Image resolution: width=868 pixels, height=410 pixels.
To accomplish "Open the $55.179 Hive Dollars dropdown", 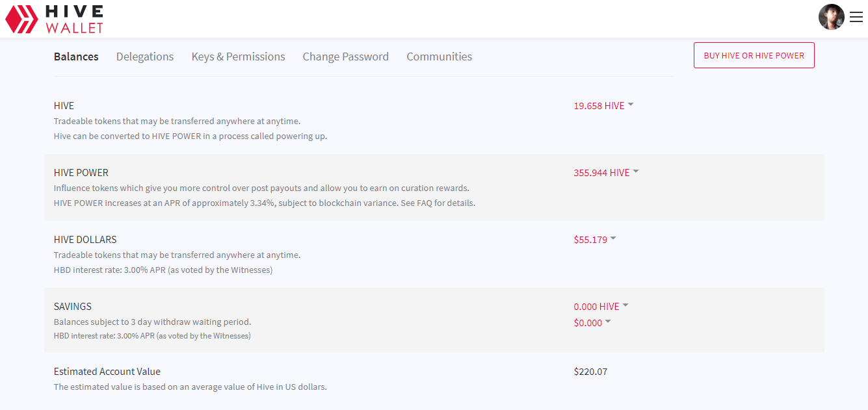I will 595,240.
